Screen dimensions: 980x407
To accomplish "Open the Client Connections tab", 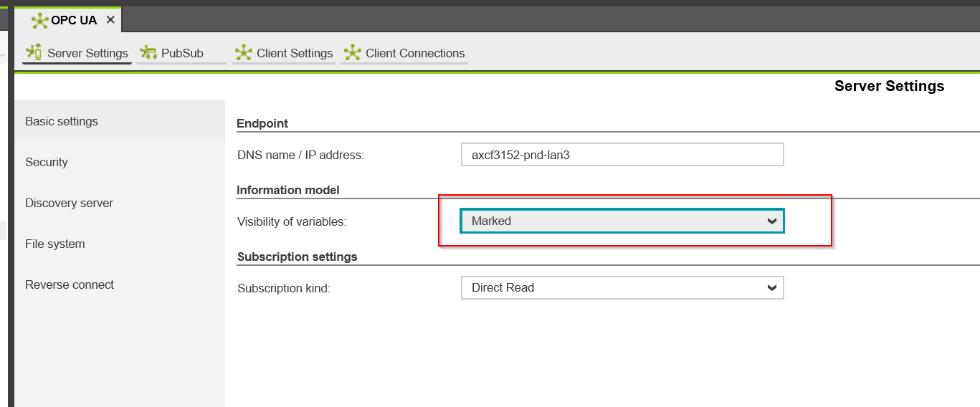I will coord(404,54).
